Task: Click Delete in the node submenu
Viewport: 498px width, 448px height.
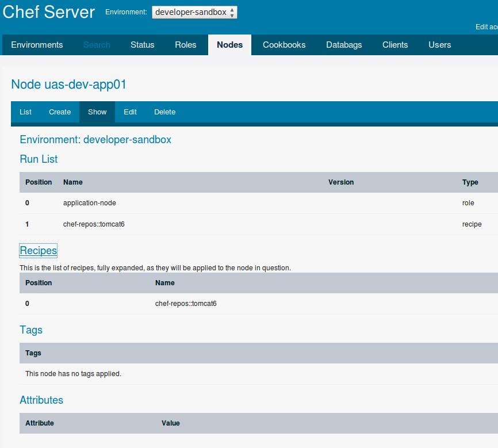Action: (x=165, y=112)
